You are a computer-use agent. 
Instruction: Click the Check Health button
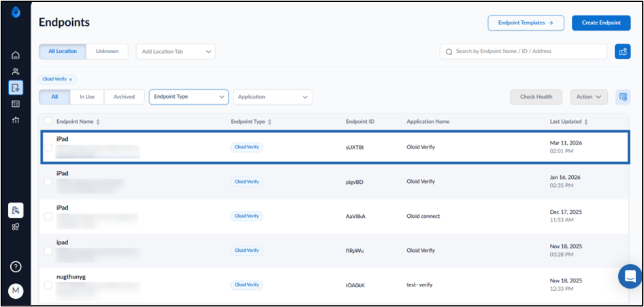[536, 97]
